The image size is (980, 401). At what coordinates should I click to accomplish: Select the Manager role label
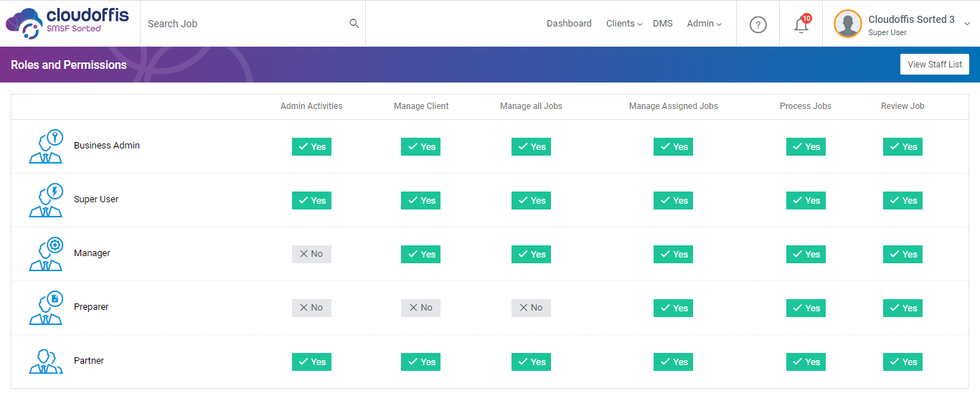[x=92, y=253]
